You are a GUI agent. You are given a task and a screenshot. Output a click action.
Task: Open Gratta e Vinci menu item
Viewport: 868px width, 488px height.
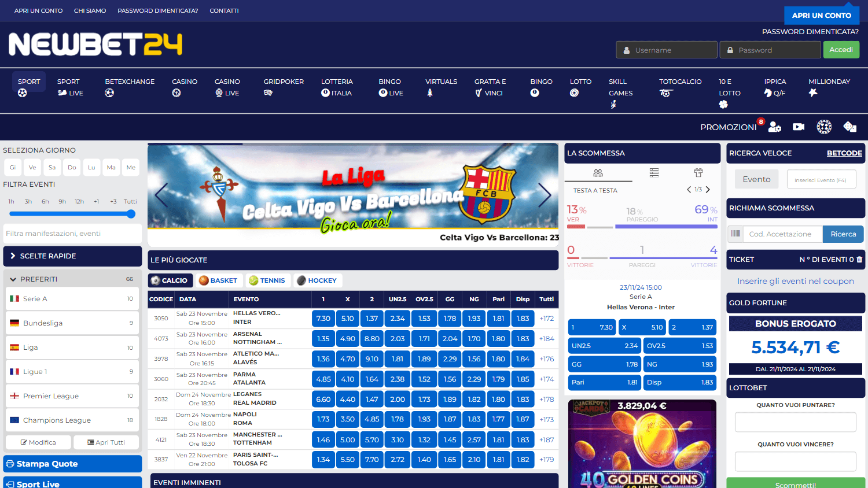click(x=490, y=87)
